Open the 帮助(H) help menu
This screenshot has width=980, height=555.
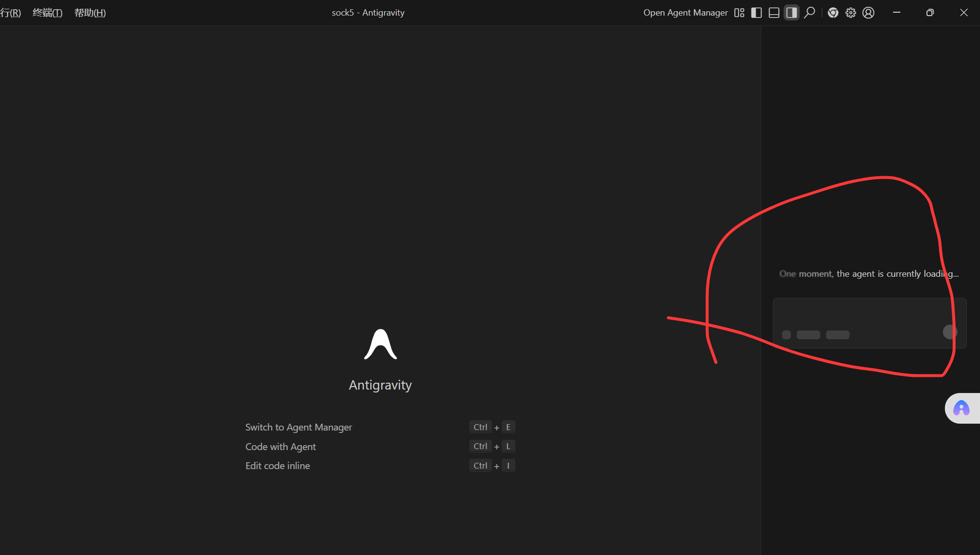pyautogui.click(x=90, y=13)
